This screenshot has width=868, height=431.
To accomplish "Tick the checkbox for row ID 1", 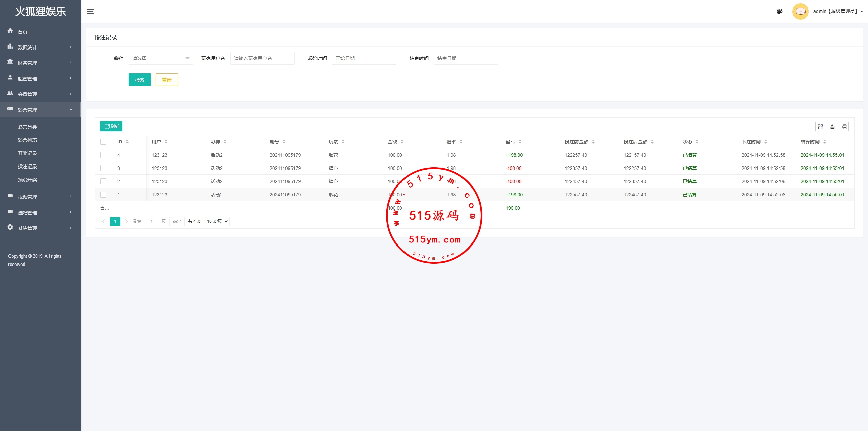I will 103,195.
